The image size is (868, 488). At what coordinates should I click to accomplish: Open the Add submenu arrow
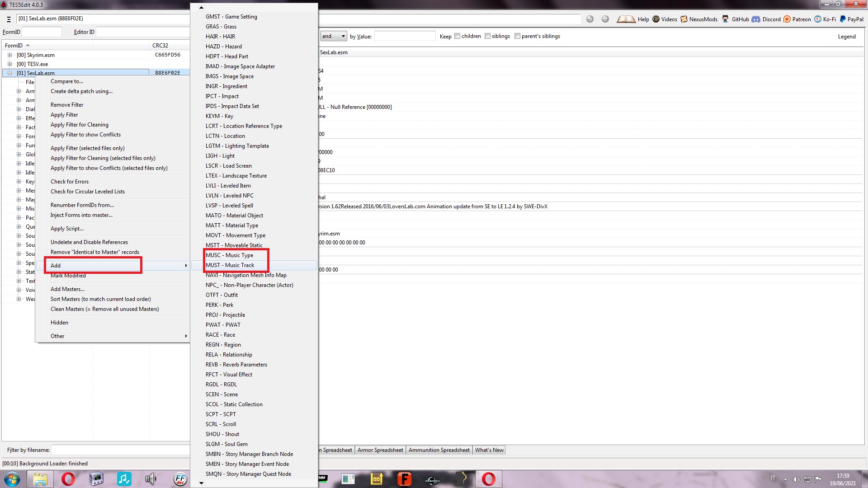tap(186, 266)
